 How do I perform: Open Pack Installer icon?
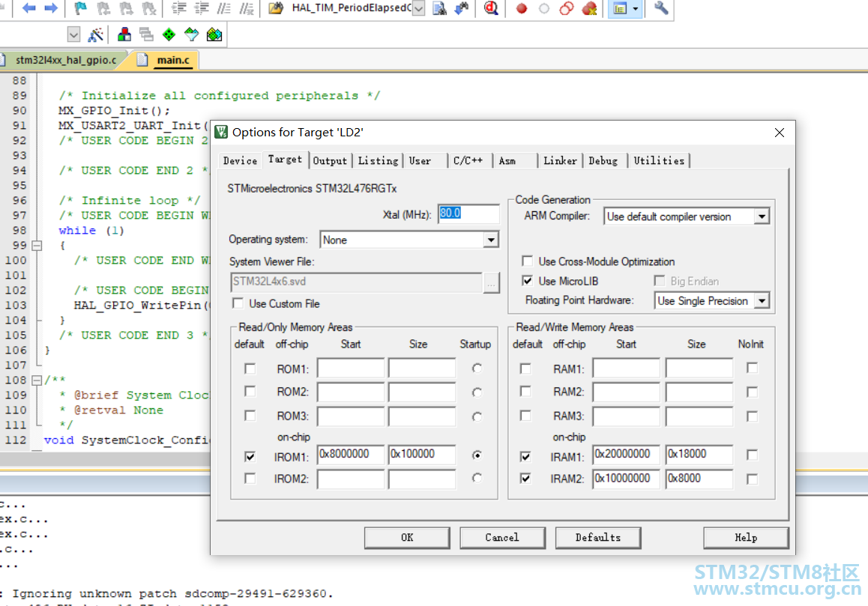coord(214,35)
